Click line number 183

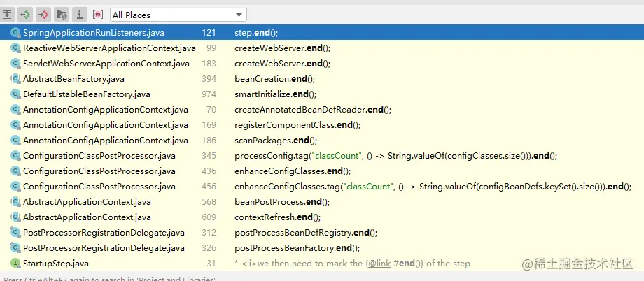click(x=209, y=64)
